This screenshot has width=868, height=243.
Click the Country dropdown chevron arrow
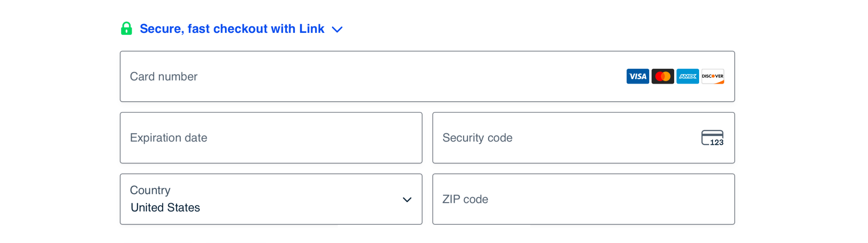[x=407, y=199]
